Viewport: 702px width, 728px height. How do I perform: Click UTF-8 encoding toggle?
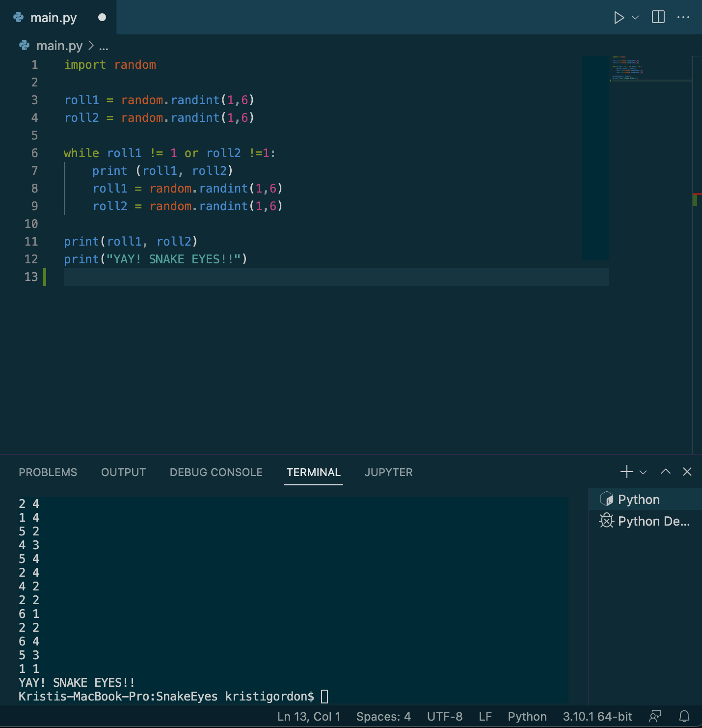pyautogui.click(x=444, y=716)
